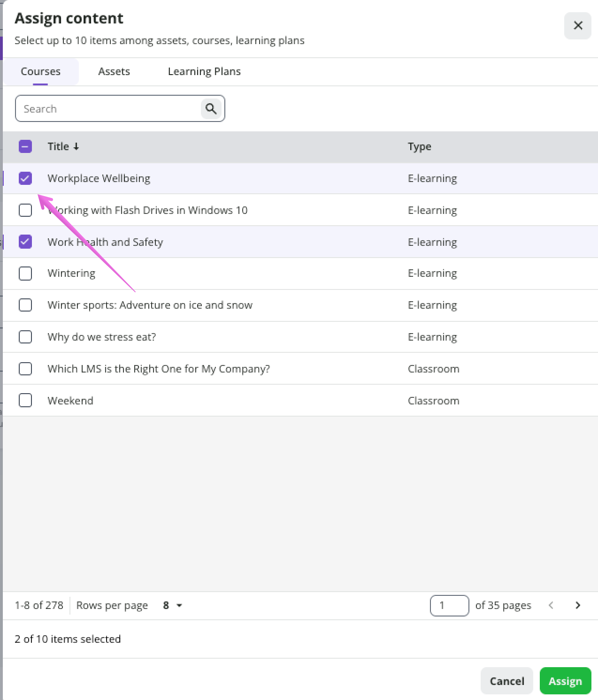This screenshot has height=700, width=598.
Task: Sort by Title column arrow
Action: pos(76,147)
